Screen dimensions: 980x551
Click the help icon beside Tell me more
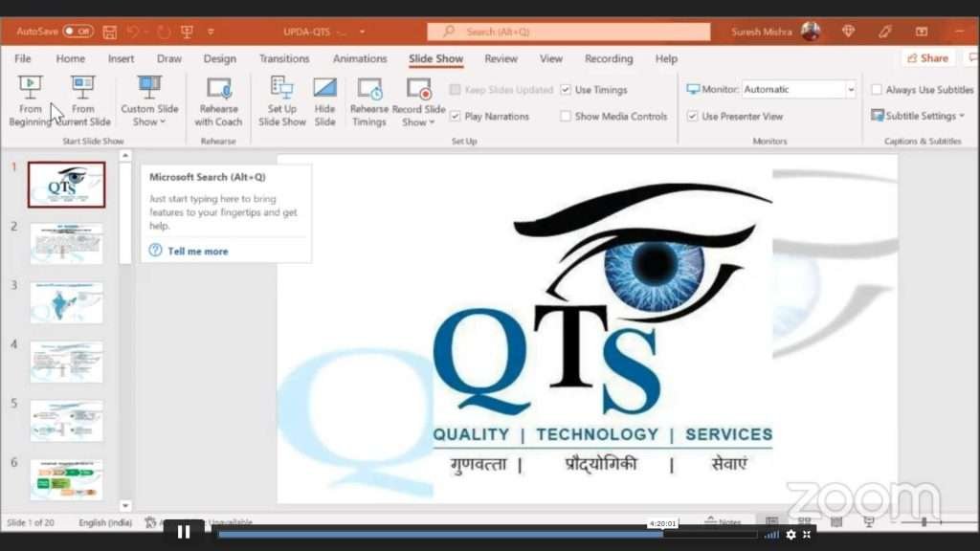(155, 251)
